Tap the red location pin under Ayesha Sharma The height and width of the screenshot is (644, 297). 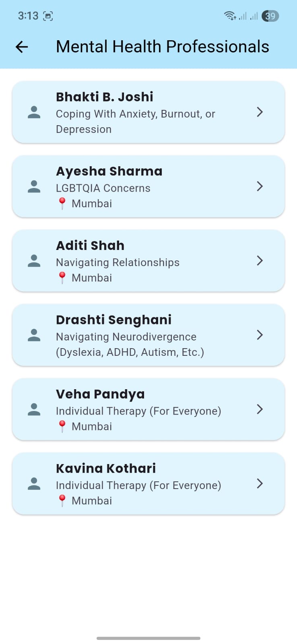[62, 204]
